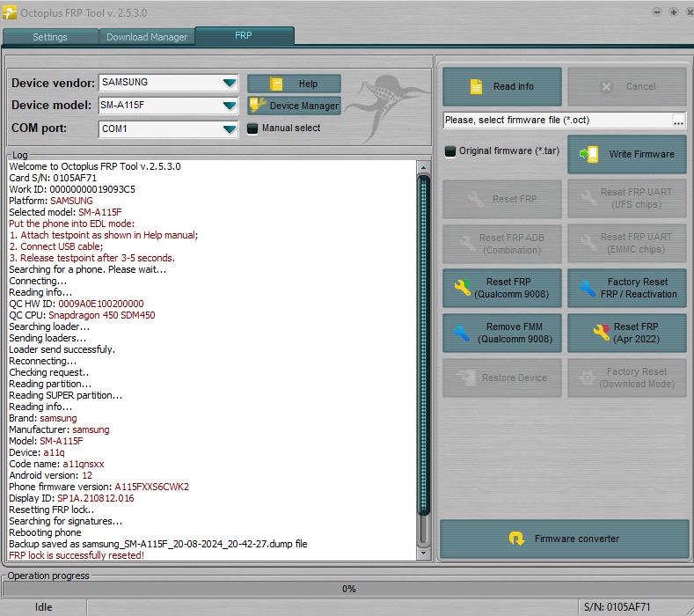
Task: Click the 'QC CPU: Snapdragon 450 SDM450' log line
Action: pyautogui.click(x=82, y=315)
